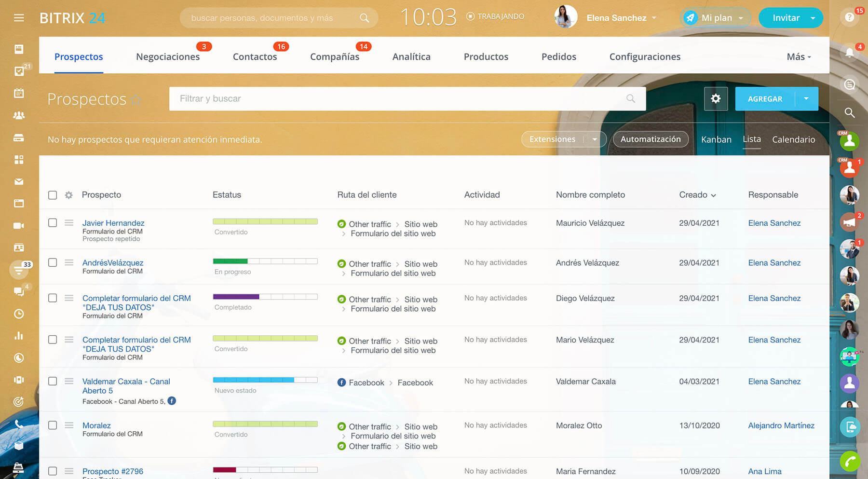The height and width of the screenshot is (479, 868).
Task: Open the mail icon in left sidebar
Action: (19, 182)
